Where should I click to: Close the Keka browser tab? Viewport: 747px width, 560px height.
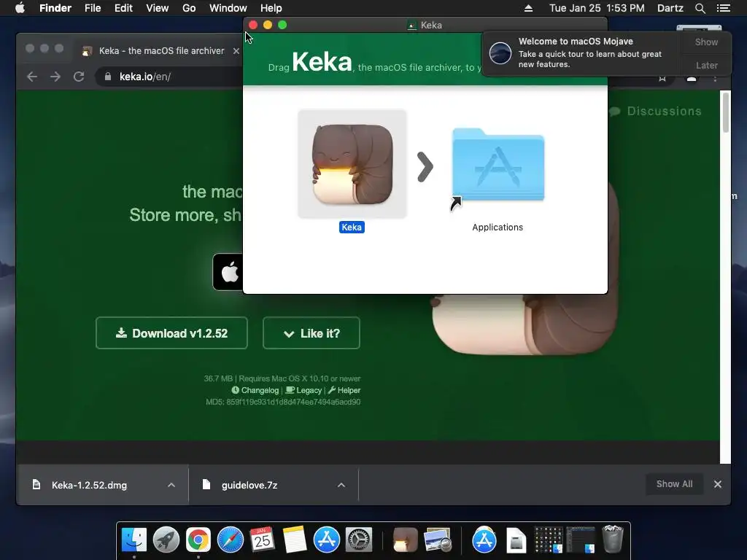[x=236, y=50]
